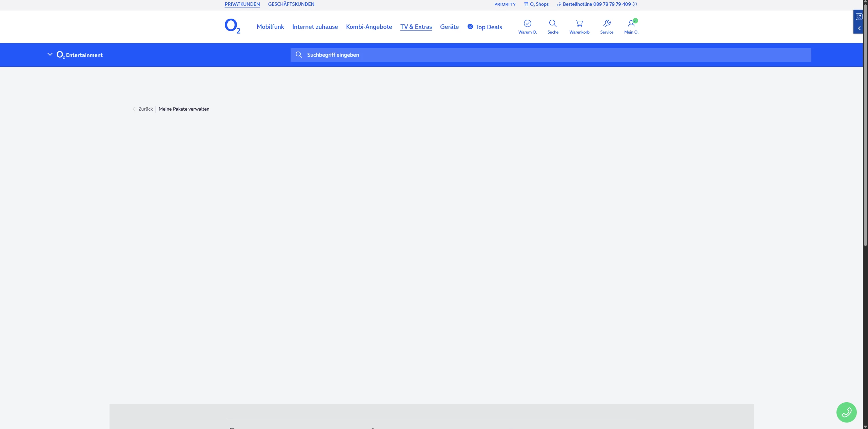The height and width of the screenshot is (429, 868).
Task: Open the Mein O2 account icon
Action: 631,24
